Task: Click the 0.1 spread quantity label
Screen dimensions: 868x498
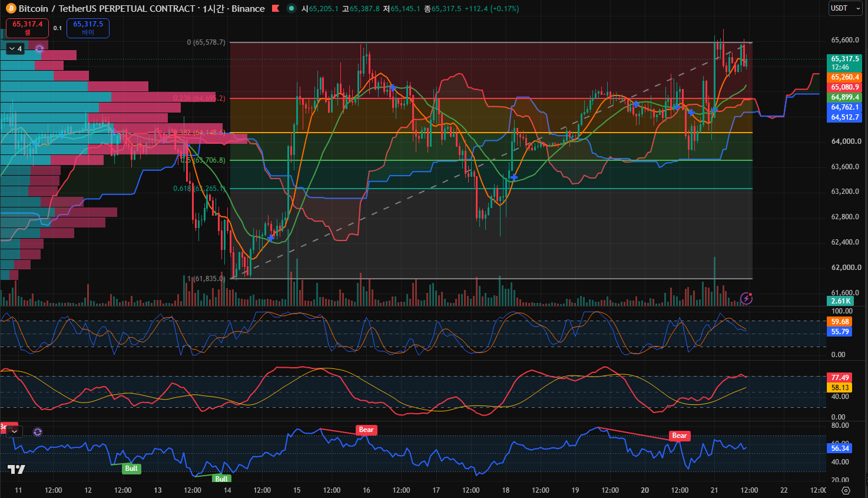Action: 58,28
